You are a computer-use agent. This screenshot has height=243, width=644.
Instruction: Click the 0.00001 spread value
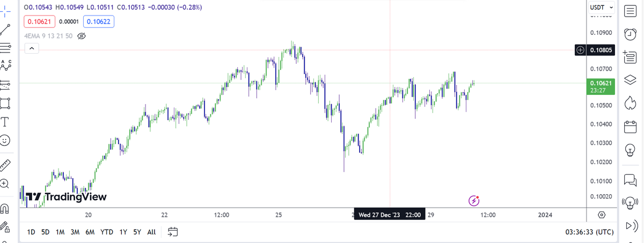pyautogui.click(x=69, y=21)
